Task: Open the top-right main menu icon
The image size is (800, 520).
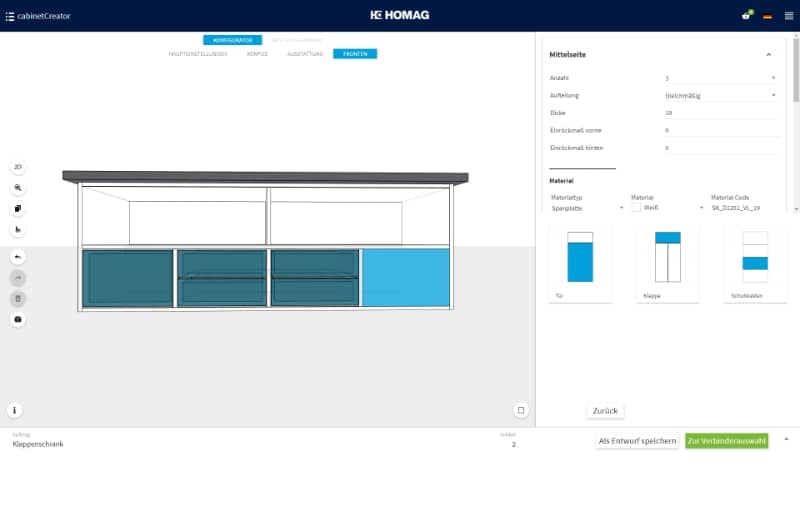Action: pos(789,16)
